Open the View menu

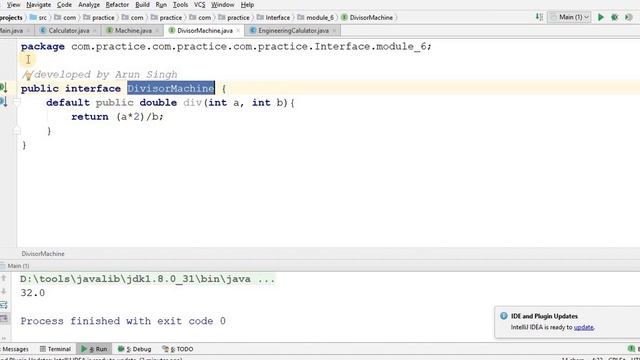13,5
